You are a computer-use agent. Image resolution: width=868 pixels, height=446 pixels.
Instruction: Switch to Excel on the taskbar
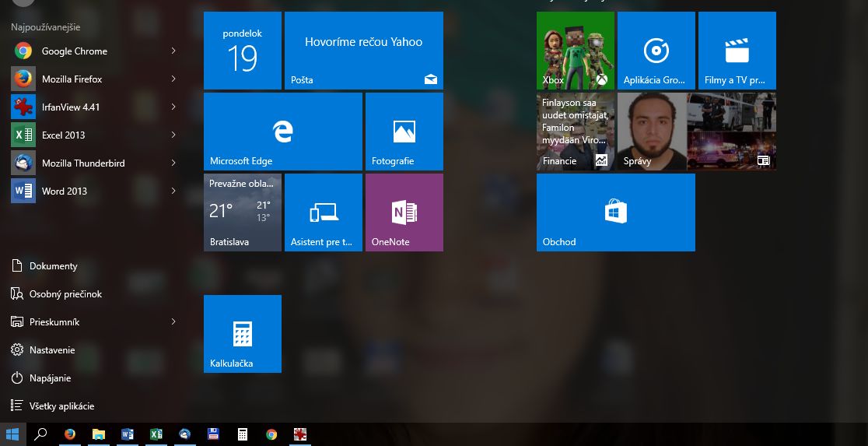[x=156, y=434]
